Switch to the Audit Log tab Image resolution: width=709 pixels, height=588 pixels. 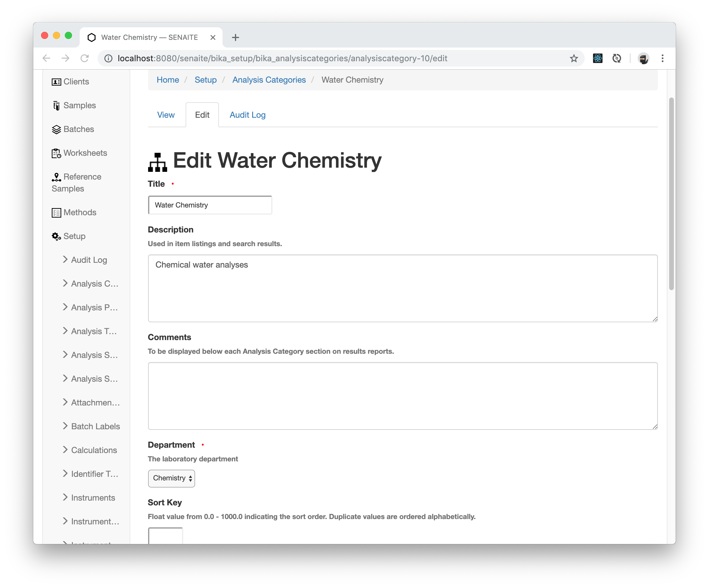click(247, 115)
